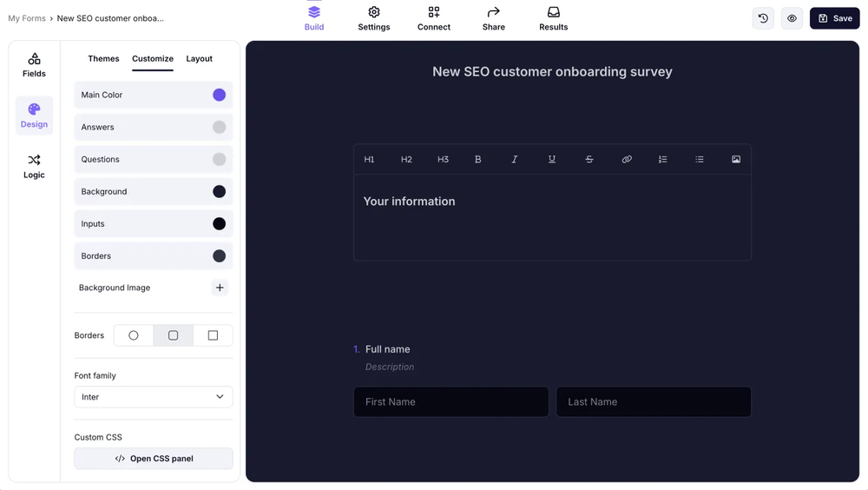Open CSS panel
The width and height of the screenshot is (868, 490).
154,459
